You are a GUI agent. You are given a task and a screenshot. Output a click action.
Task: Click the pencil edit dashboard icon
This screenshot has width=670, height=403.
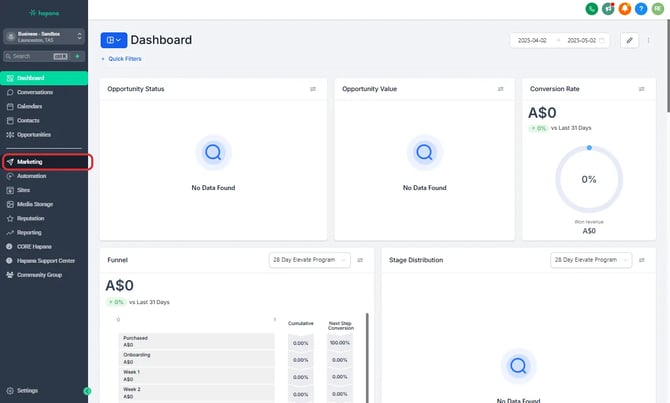pyautogui.click(x=629, y=40)
